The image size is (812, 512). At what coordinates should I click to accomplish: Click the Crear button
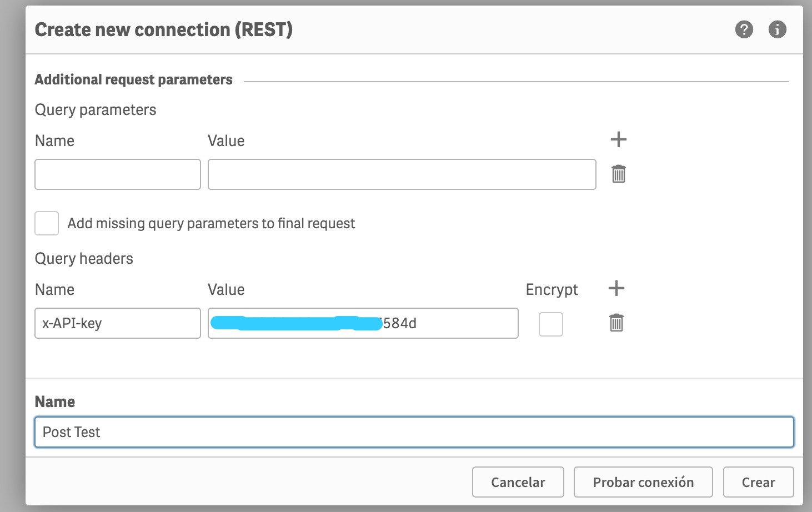click(759, 482)
